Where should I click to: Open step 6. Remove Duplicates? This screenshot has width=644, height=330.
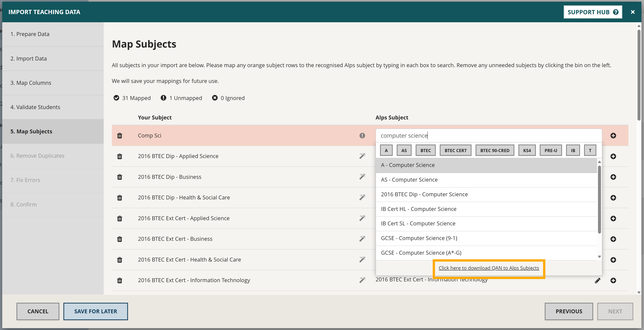click(x=53, y=156)
